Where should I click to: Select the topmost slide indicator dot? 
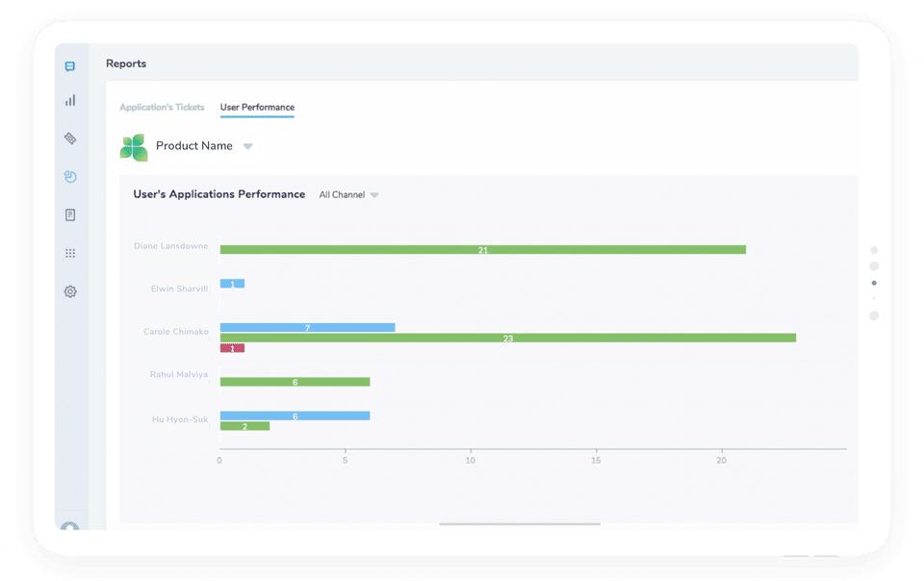pyautogui.click(x=874, y=250)
